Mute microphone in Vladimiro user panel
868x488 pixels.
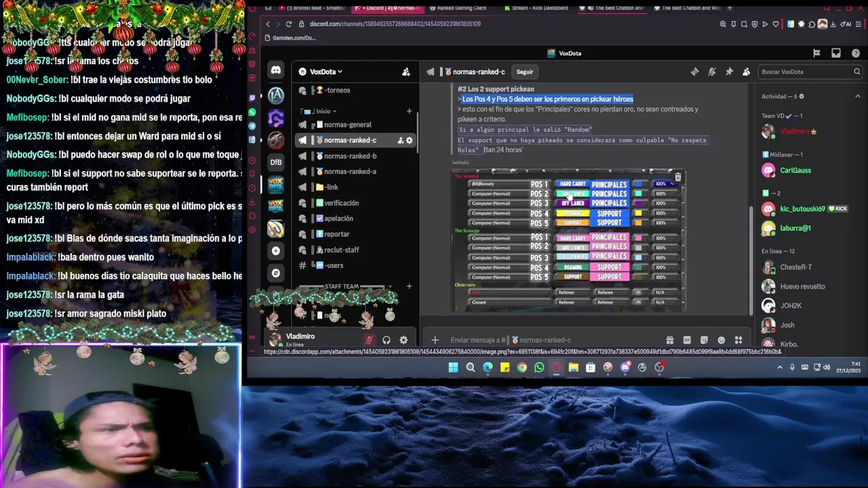(369, 340)
